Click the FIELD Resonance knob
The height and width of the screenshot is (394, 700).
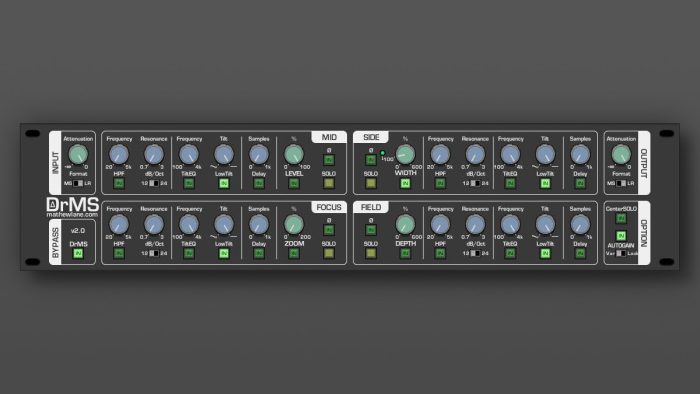[x=475, y=224]
